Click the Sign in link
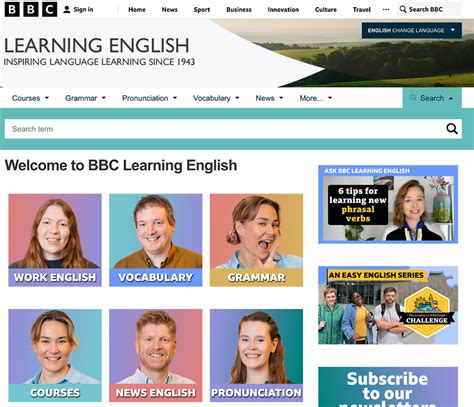Viewport: 474px width, 407px height. 79,9
